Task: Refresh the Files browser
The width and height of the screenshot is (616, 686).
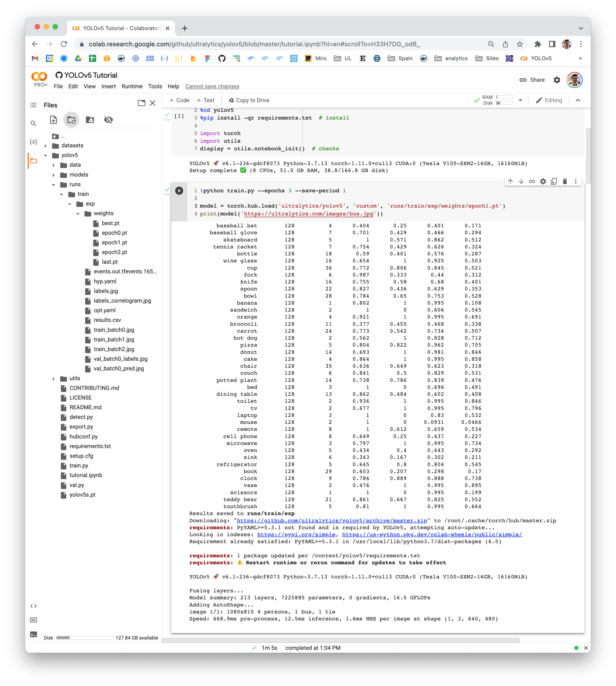Action: [71, 120]
